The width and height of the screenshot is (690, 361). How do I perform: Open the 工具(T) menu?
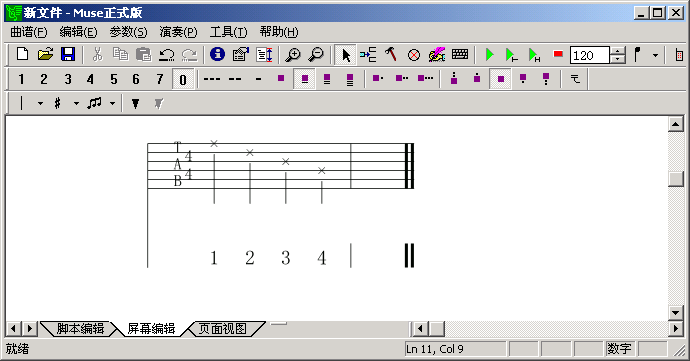228,32
